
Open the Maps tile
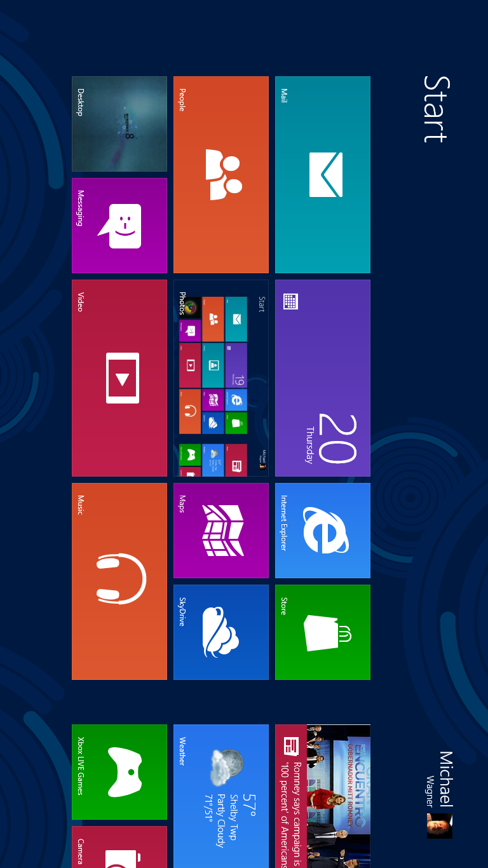221,531
